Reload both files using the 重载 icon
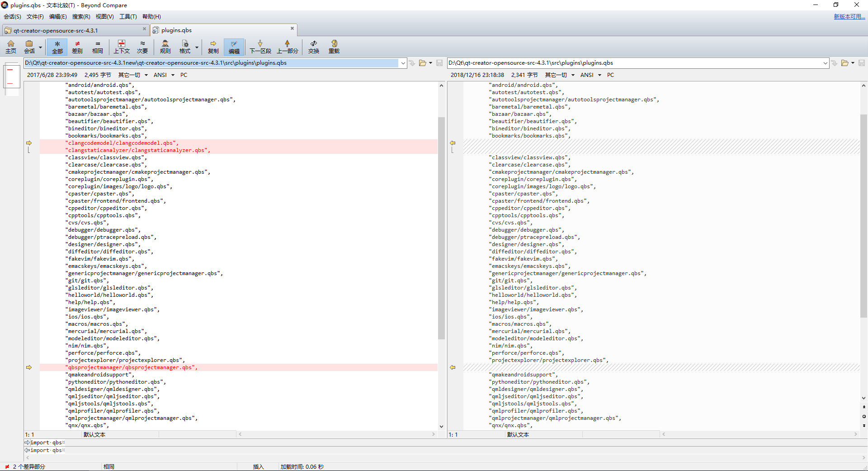This screenshot has height=471, width=868. coord(334,47)
